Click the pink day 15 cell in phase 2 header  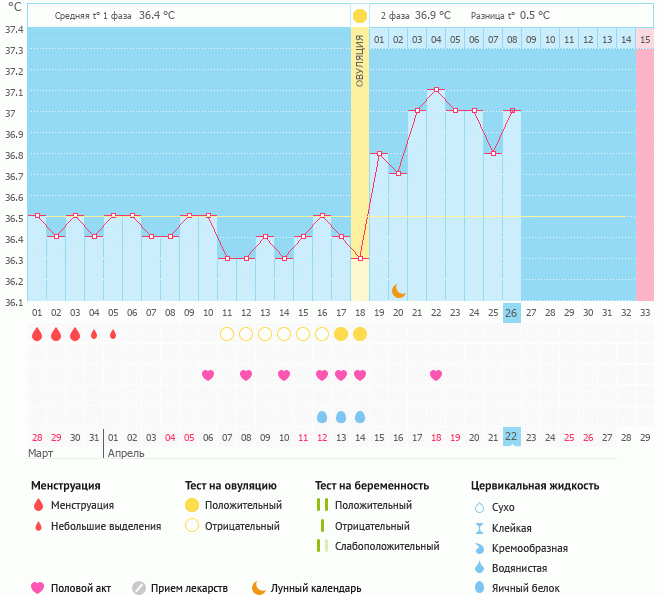(645, 39)
